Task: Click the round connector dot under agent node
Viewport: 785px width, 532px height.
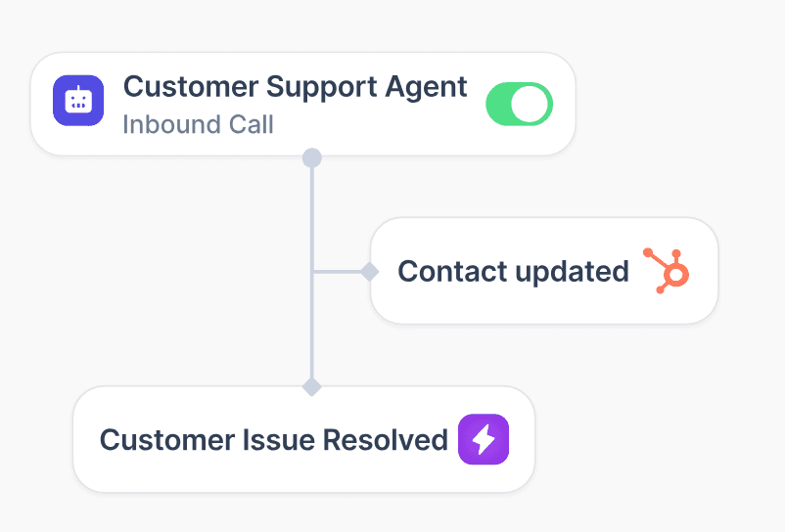Action: coord(311,156)
